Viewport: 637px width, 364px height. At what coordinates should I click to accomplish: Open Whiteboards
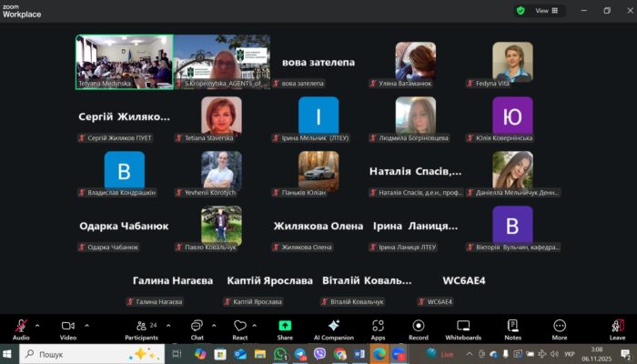click(463, 327)
